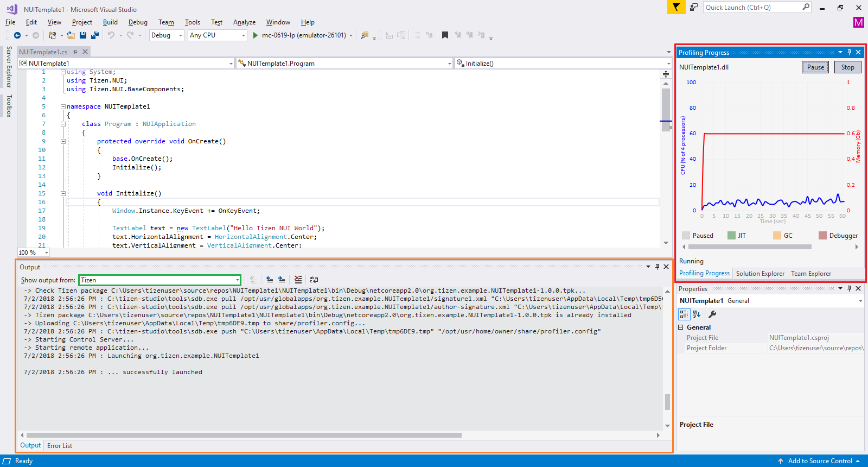Clear all output with the Clear All icon
Viewport: 868px width, 467px height.
[x=298, y=280]
